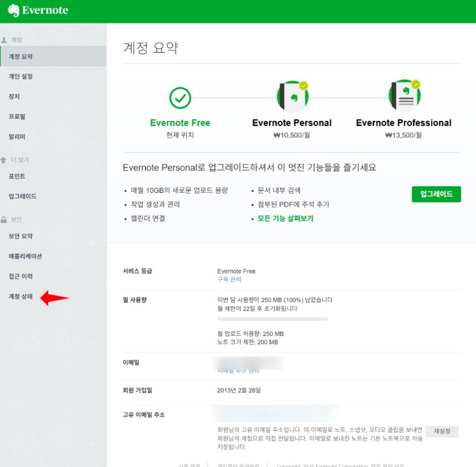Select the Evernote Free checkmark icon
The height and width of the screenshot is (467, 476).
(180, 98)
